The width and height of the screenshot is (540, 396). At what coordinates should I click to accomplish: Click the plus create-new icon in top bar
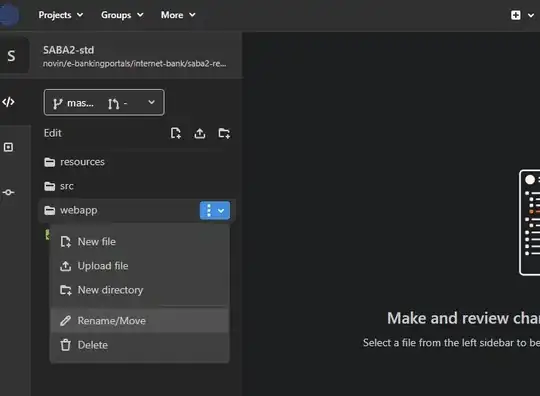[x=516, y=15]
